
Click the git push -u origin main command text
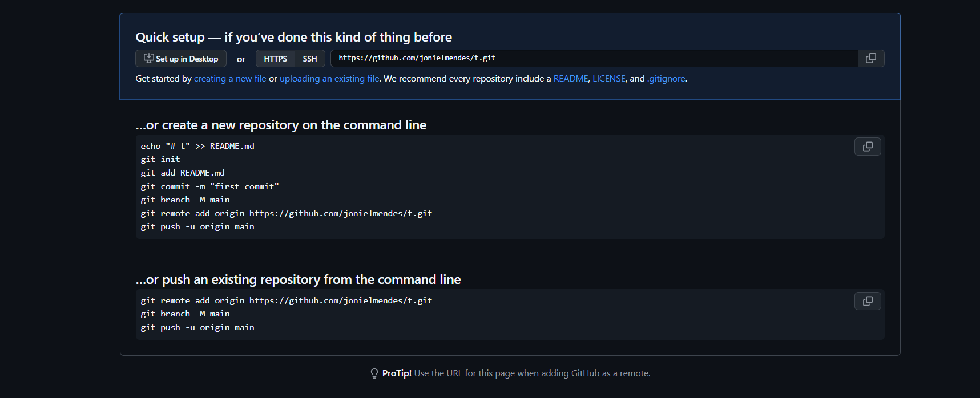coord(197,226)
